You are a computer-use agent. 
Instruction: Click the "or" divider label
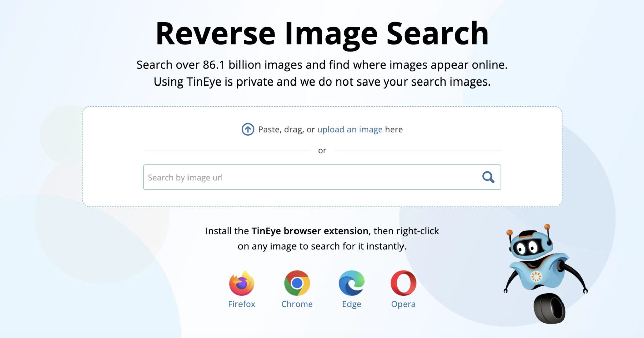[x=322, y=151]
